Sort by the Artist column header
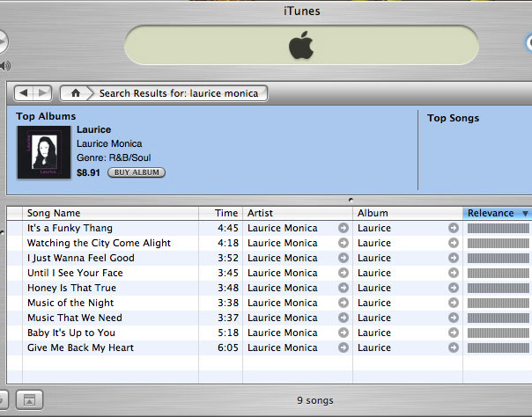Screen dimensions: 532x417 [298, 213]
